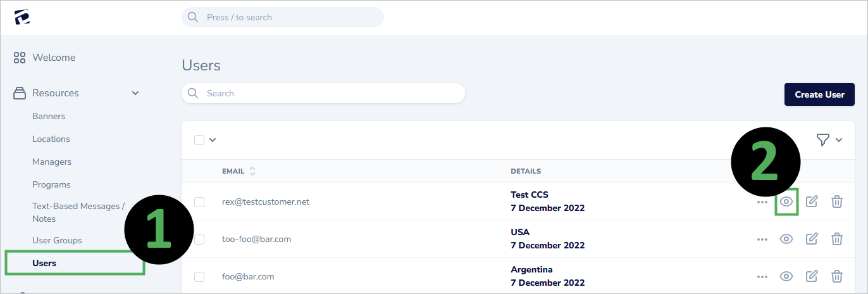Open the filter dropdown
Image resolution: width=868 pixels, height=294 pixels.
[829, 140]
